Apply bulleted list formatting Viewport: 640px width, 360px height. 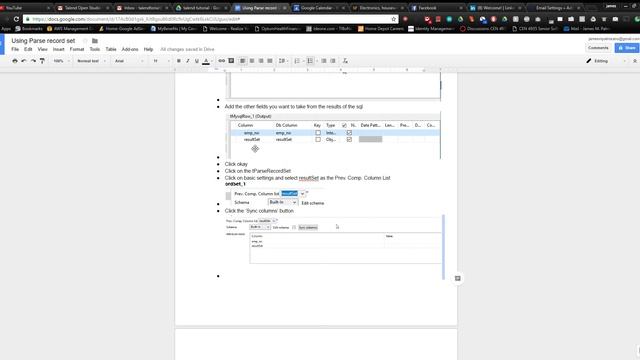click(311, 61)
